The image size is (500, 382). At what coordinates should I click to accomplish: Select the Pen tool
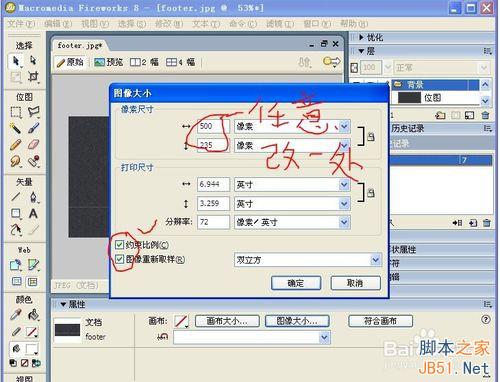tap(33, 197)
